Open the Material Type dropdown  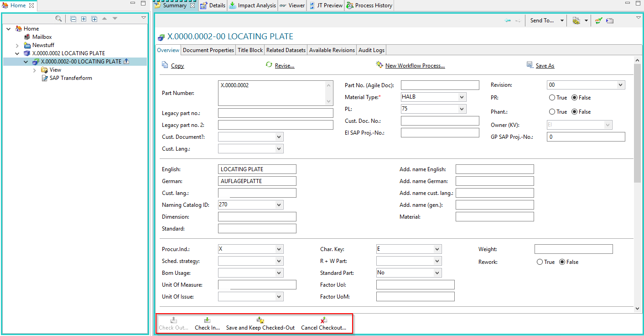[462, 97]
